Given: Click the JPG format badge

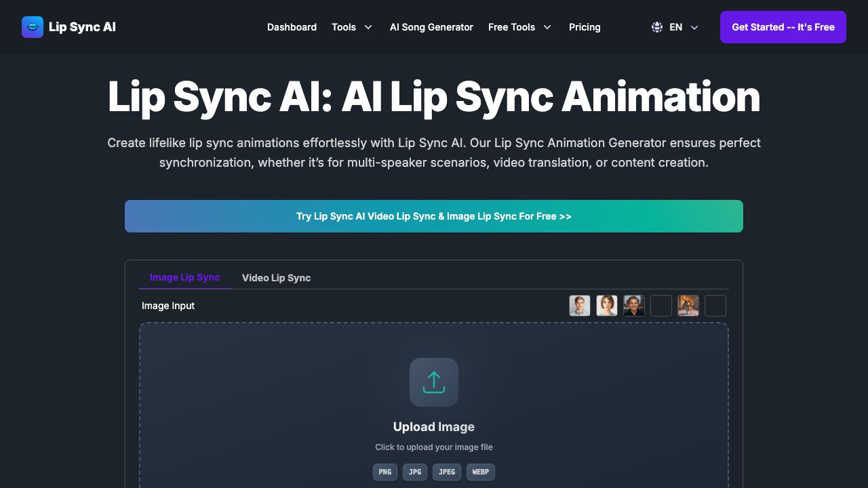Looking at the screenshot, I should (x=415, y=472).
